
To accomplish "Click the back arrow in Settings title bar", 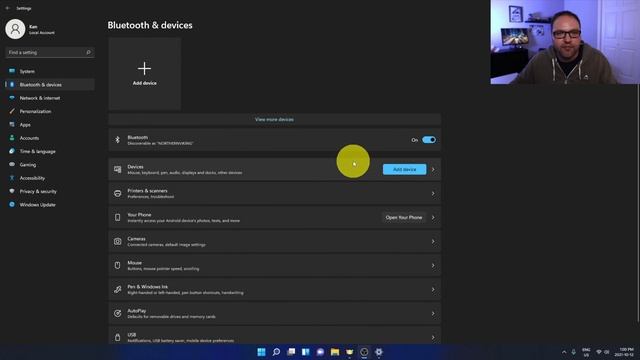I will point(8,8).
